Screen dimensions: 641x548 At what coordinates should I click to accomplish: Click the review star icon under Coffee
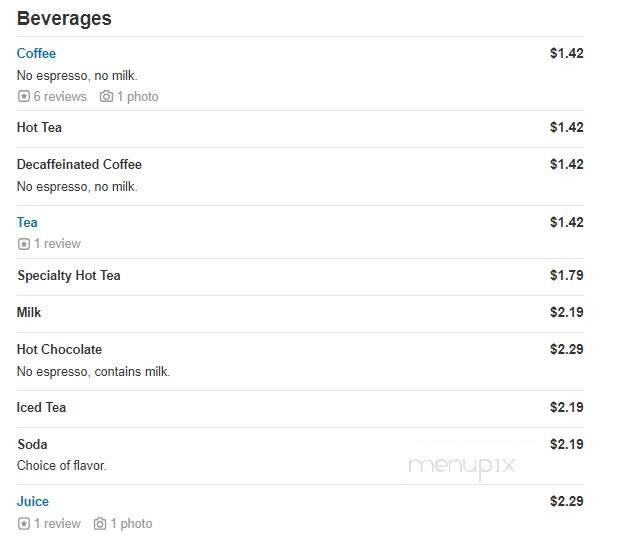click(24, 96)
